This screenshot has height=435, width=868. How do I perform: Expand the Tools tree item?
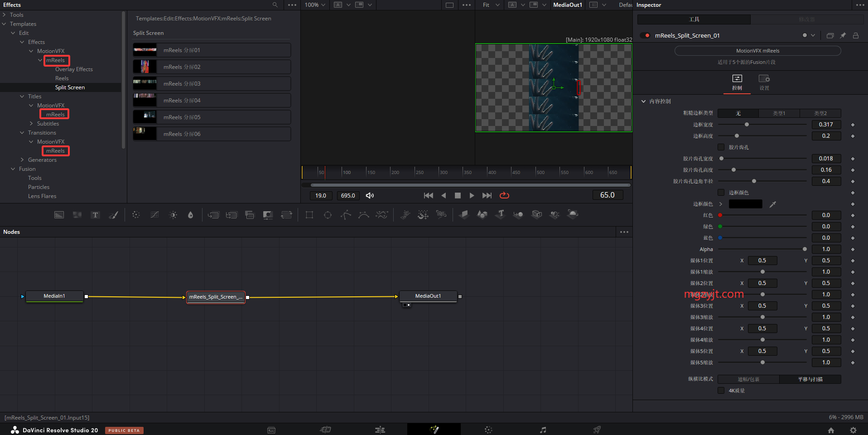[4, 15]
